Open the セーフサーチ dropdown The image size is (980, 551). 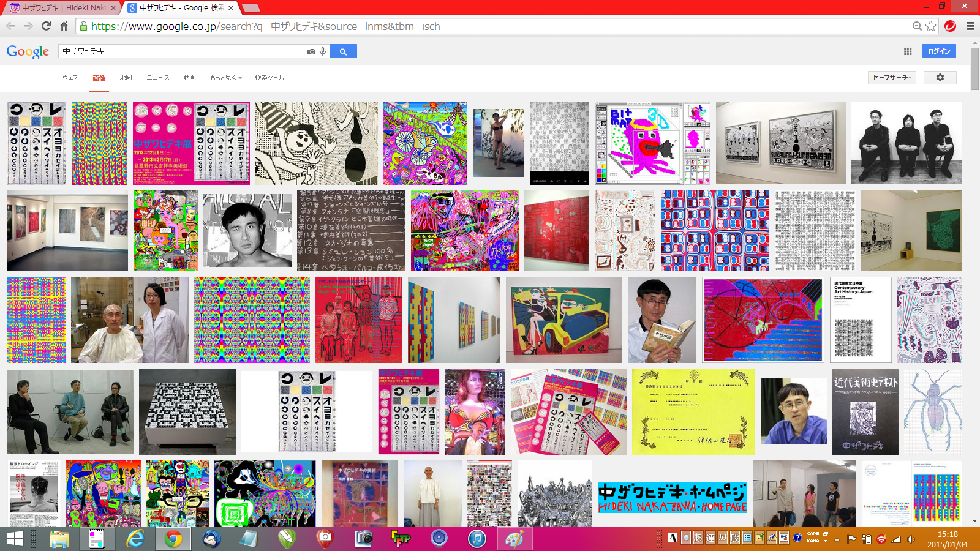coord(892,78)
